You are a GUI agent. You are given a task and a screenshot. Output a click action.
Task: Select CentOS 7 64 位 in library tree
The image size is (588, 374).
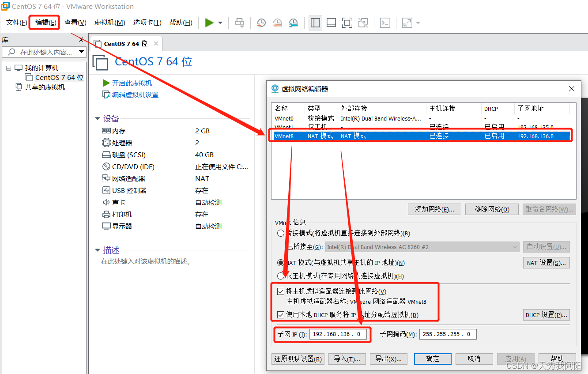tap(59, 77)
